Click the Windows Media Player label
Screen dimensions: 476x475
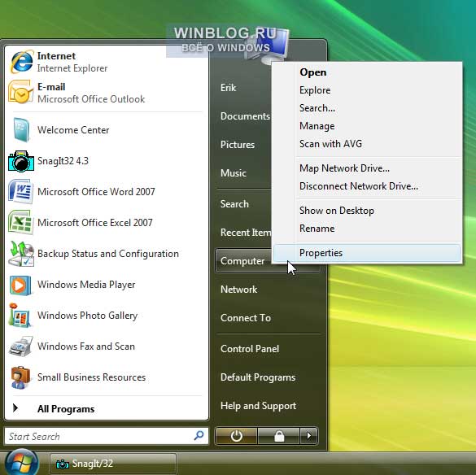click(x=86, y=285)
